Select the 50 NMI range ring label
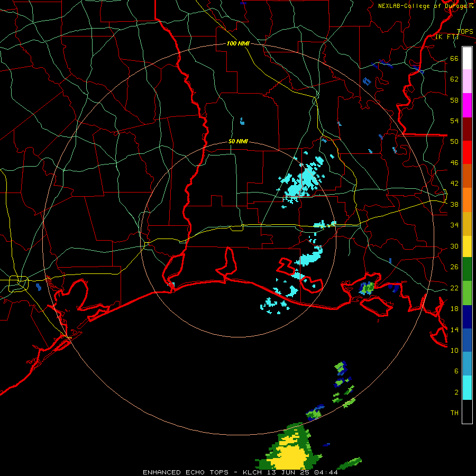This screenshot has width=476, height=476. [x=238, y=141]
